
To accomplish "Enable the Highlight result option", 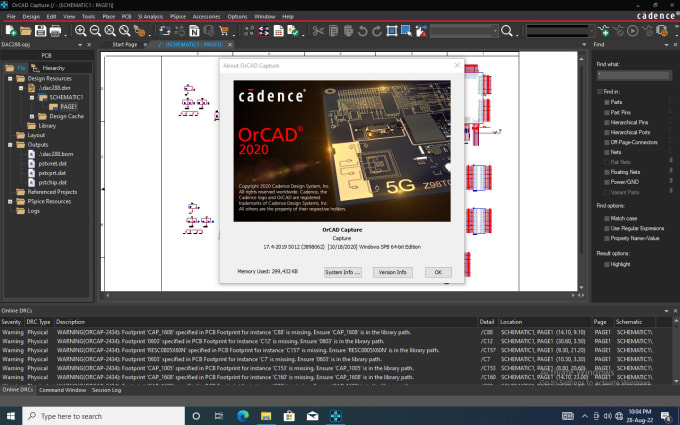I will 607,264.
